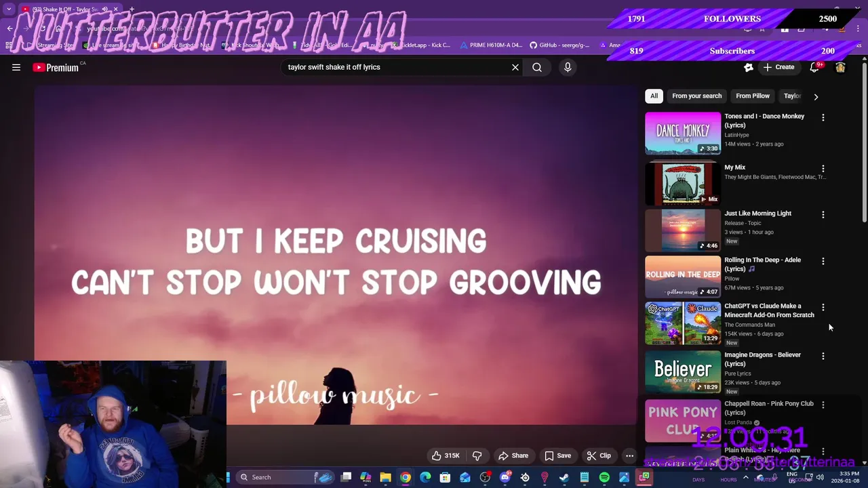Open File Explorer from taskbar
This screenshot has width=868, height=488.
point(385,477)
